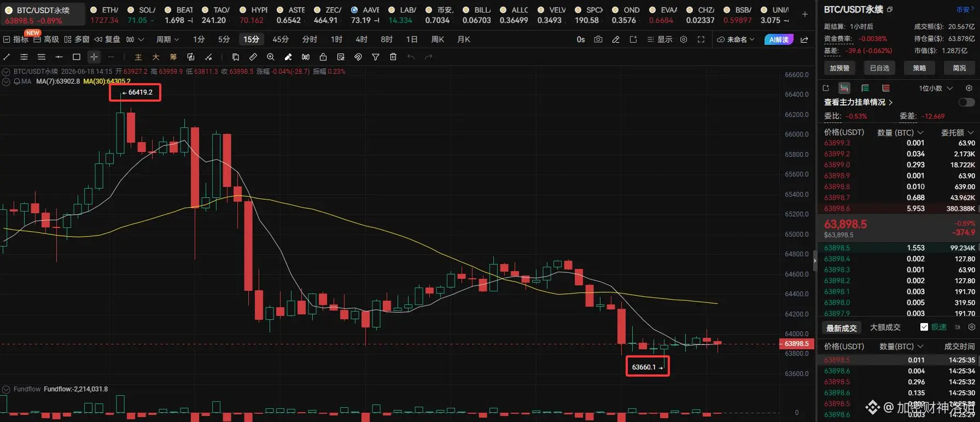Enter fullscreen chart mode
Image resolution: width=980 pixels, height=422 pixels.
(x=701, y=39)
